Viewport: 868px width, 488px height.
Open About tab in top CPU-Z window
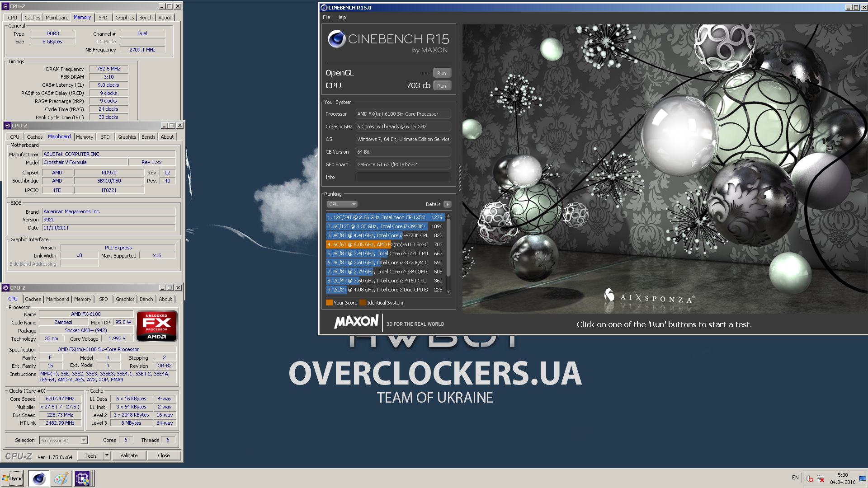[165, 18]
